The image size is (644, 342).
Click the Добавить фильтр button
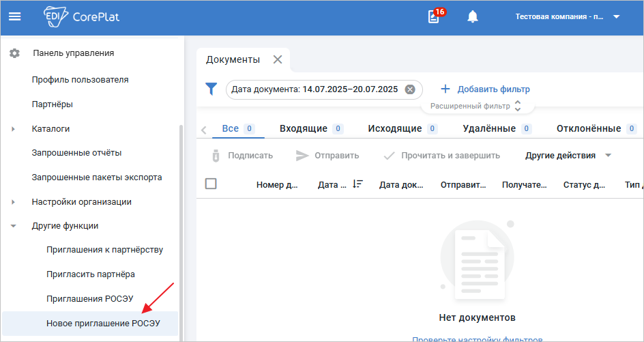coord(485,89)
